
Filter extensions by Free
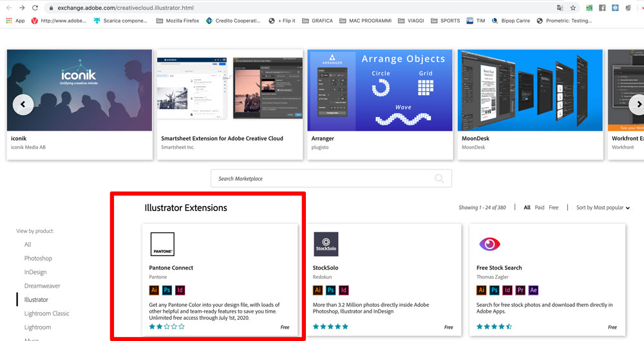coord(554,208)
